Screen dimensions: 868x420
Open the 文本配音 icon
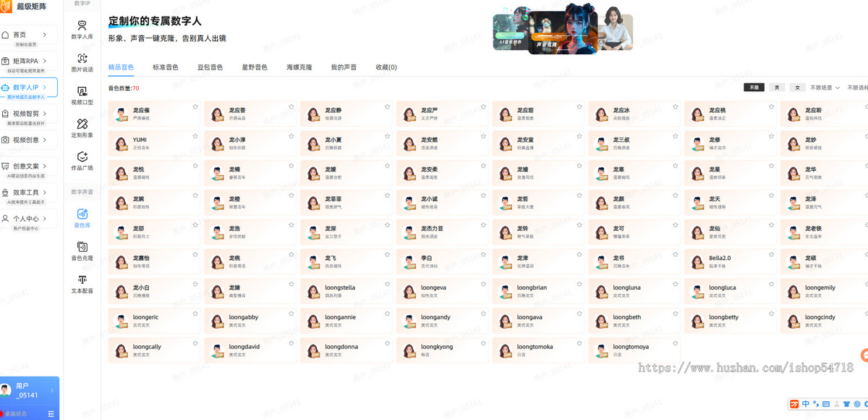pyautogui.click(x=82, y=280)
